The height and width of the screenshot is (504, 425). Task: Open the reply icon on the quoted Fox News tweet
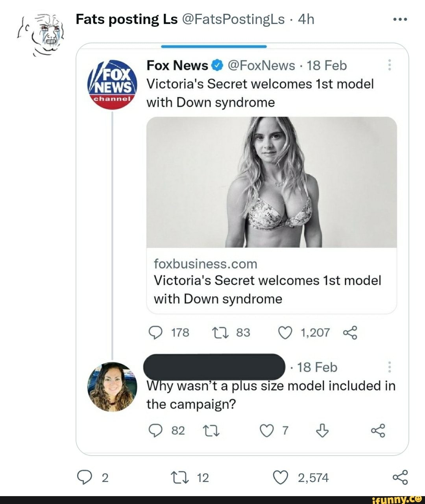157,332
